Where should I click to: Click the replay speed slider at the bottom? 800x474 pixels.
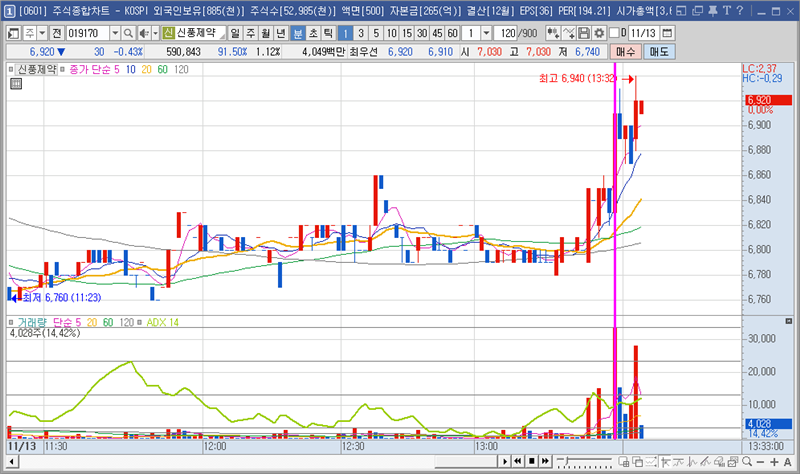(585, 461)
